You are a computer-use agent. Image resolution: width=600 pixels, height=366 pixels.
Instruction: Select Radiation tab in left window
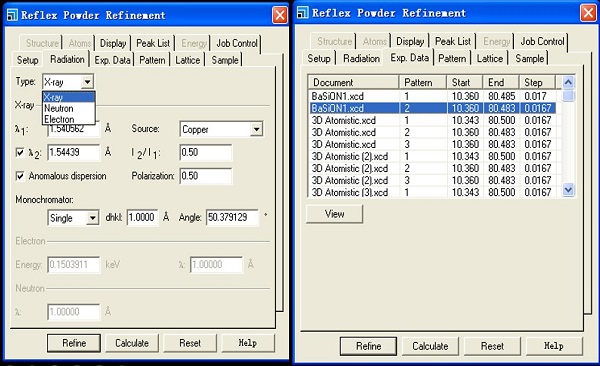click(67, 59)
